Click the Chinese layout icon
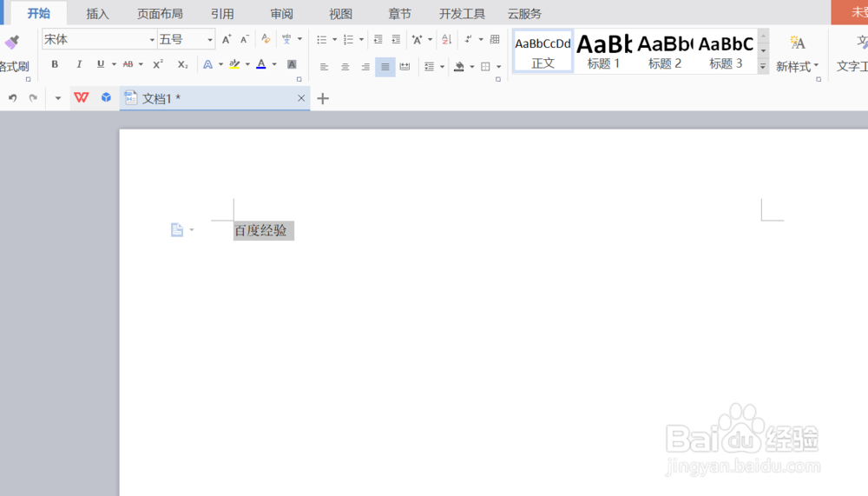 pos(417,39)
